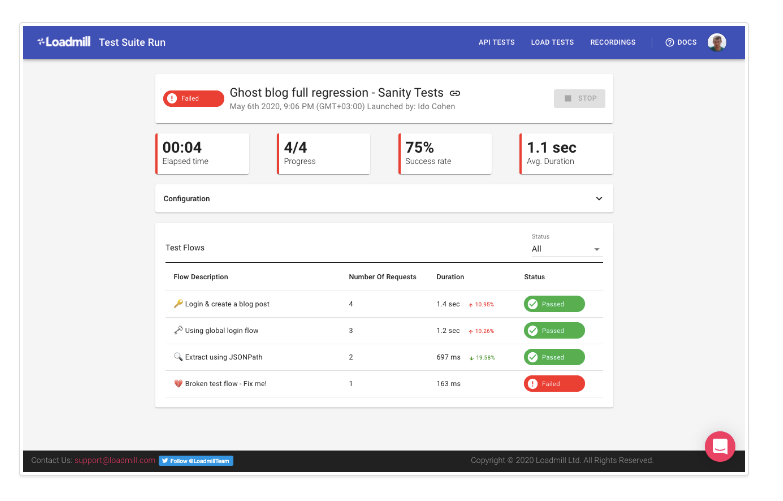Click the Flow Description column header
Image resolution: width=783 pixels, height=501 pixels.
click(201, 277)
